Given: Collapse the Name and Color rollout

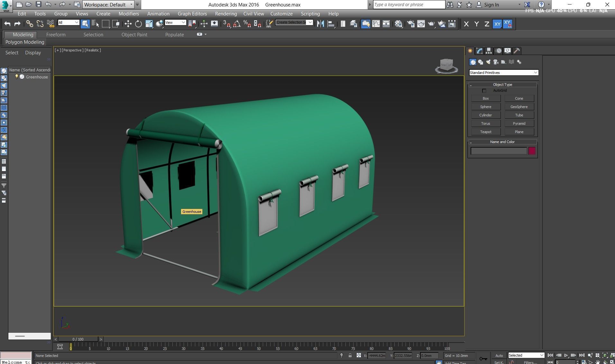Looking at the screenshot, I should (x=502, y=142).
